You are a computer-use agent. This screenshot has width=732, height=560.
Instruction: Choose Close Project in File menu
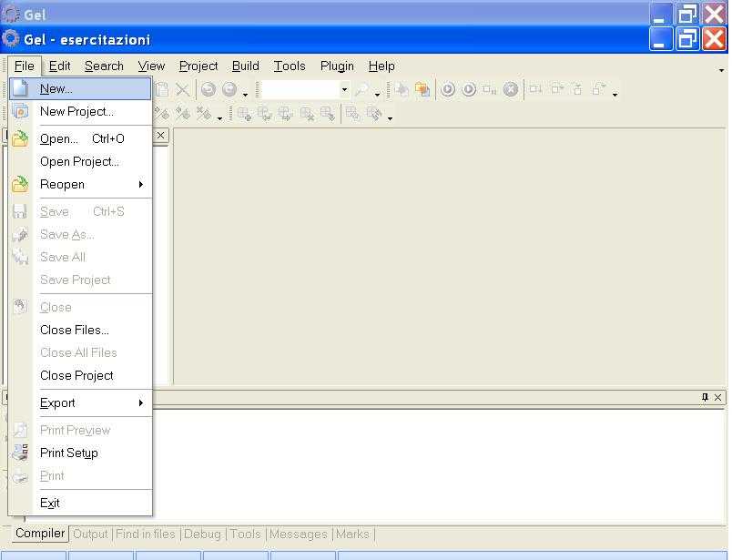tap(76, 375)
